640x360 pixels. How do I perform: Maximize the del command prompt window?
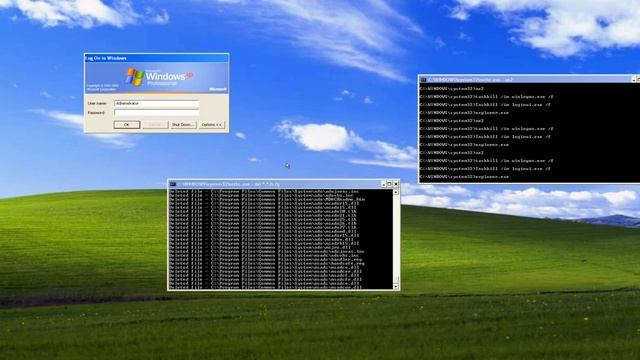pos(389,184)
